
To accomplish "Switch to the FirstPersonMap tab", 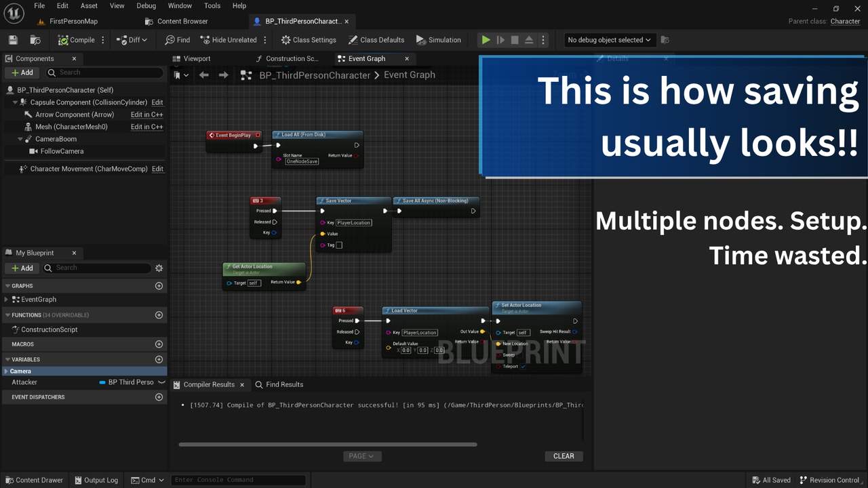I will pyautogui.click(x=73, y=21).
